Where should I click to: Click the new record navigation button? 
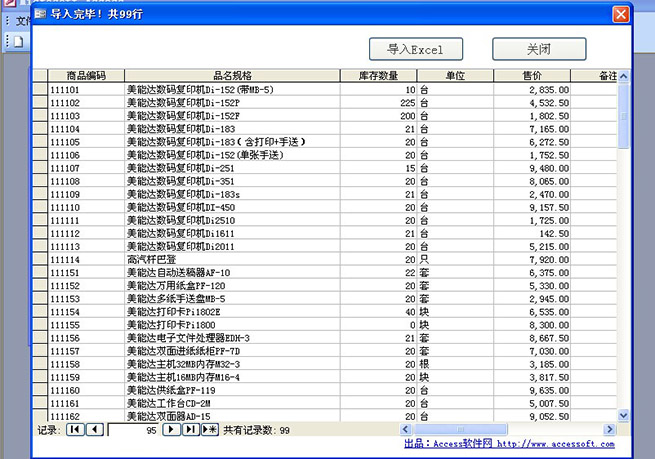(x=210, y=429)
